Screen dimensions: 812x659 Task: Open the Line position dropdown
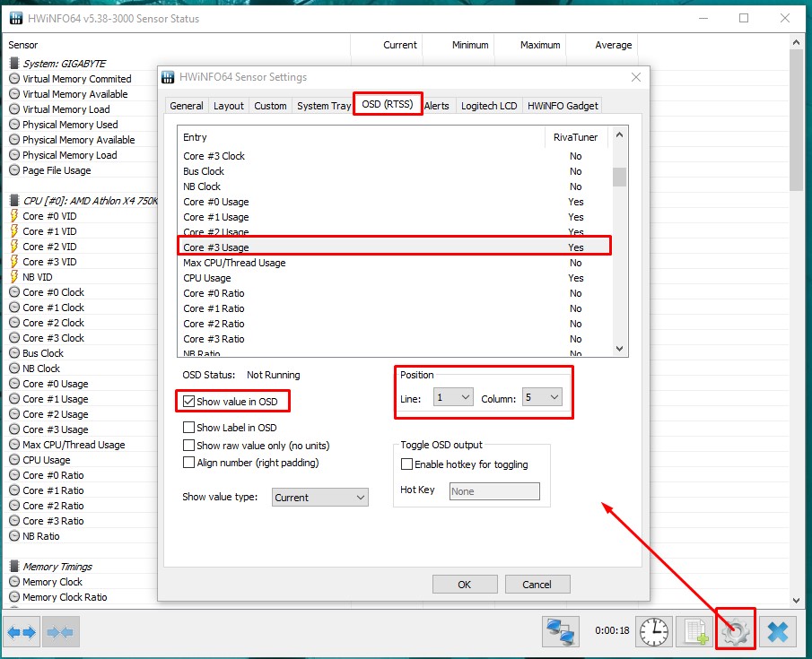coord(453,397)
